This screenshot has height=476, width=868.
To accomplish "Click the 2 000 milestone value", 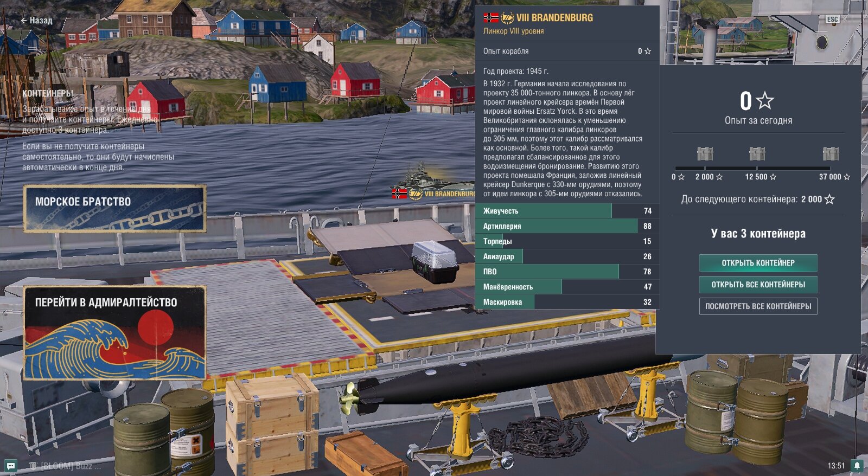I will (705, 177).
